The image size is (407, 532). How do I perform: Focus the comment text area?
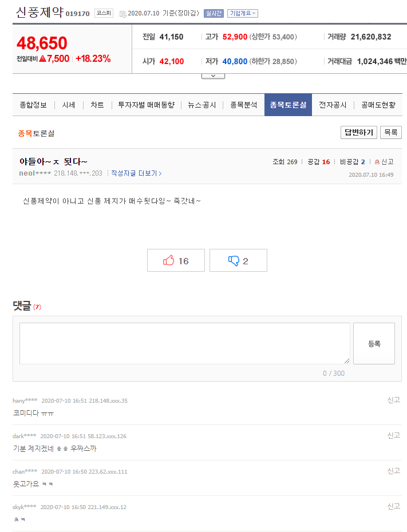pyautogui.click(x=185, y=343)
